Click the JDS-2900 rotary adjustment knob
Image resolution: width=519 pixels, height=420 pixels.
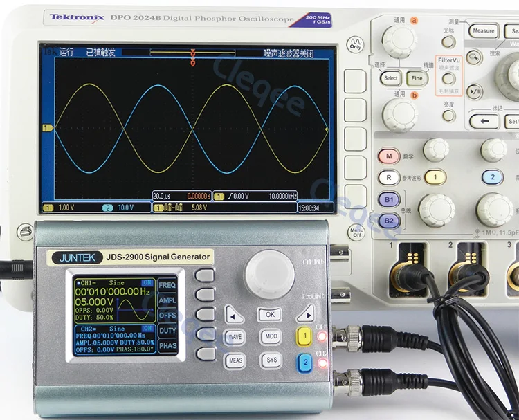[x=269, y=275]
